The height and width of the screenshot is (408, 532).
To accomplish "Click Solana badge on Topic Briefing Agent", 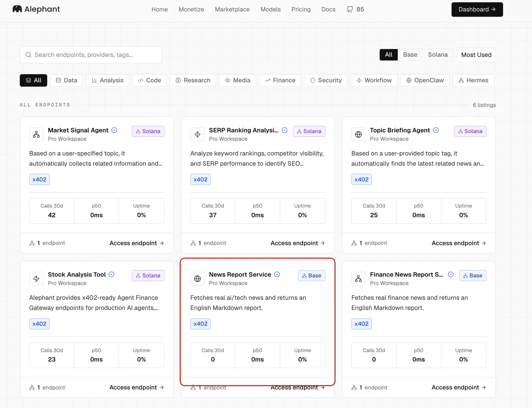I will pos(470,131).
